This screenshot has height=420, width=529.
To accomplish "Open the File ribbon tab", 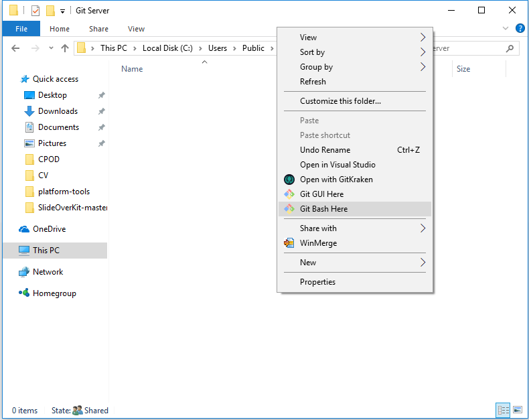I will pos(21,29).
